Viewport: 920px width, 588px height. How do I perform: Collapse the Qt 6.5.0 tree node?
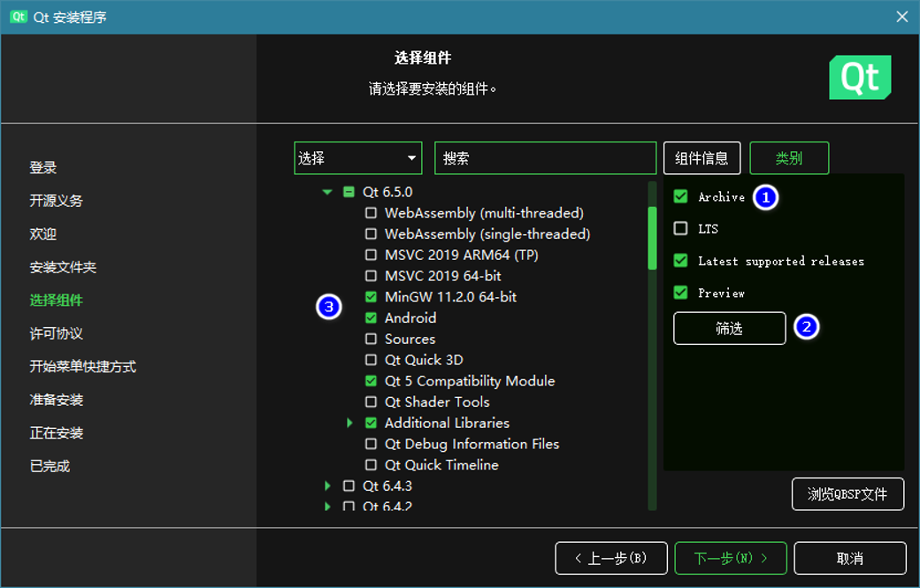(x=327, y=192)
